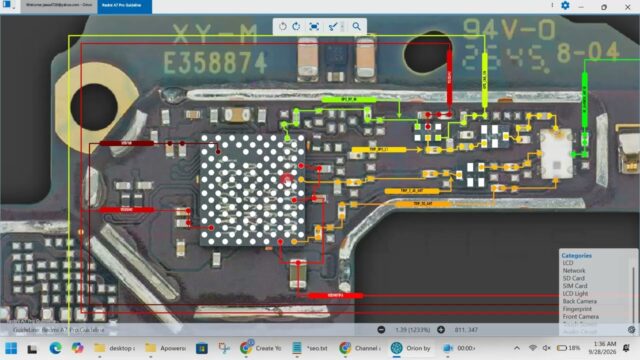
Task: Click the Categories panel scrollbar
Action: 634,293
